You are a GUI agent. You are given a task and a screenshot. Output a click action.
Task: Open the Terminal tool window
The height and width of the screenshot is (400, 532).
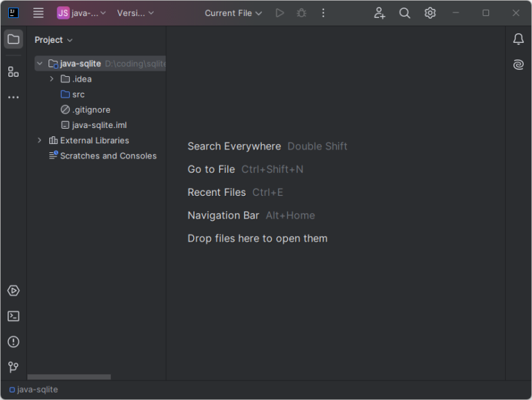[13, 316]
